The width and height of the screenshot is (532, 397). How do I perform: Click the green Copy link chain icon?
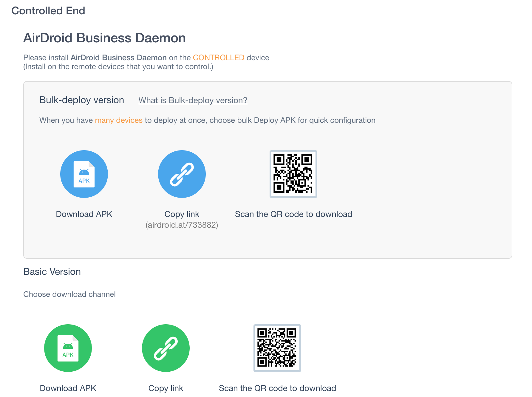point(166,348)
